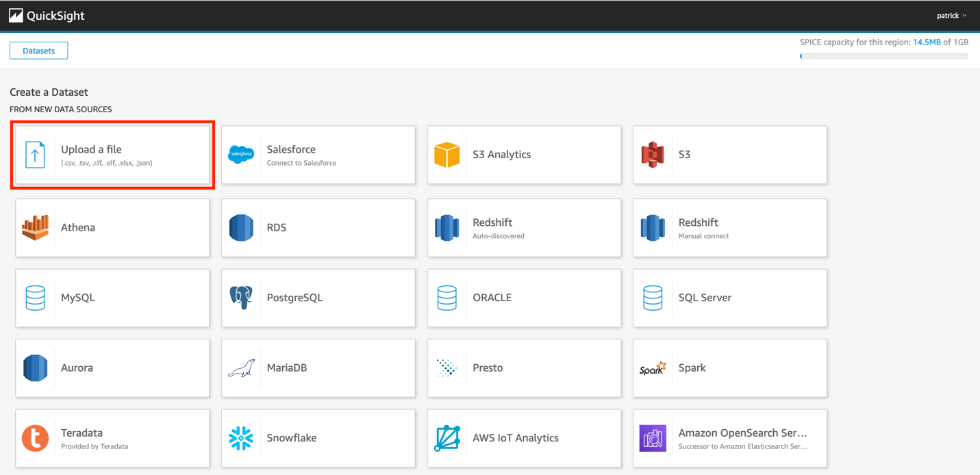Click the SPICE capacity progress bar
Image resolution: width=980 pixels, height=475 pixels.
(x=884, y=56)
